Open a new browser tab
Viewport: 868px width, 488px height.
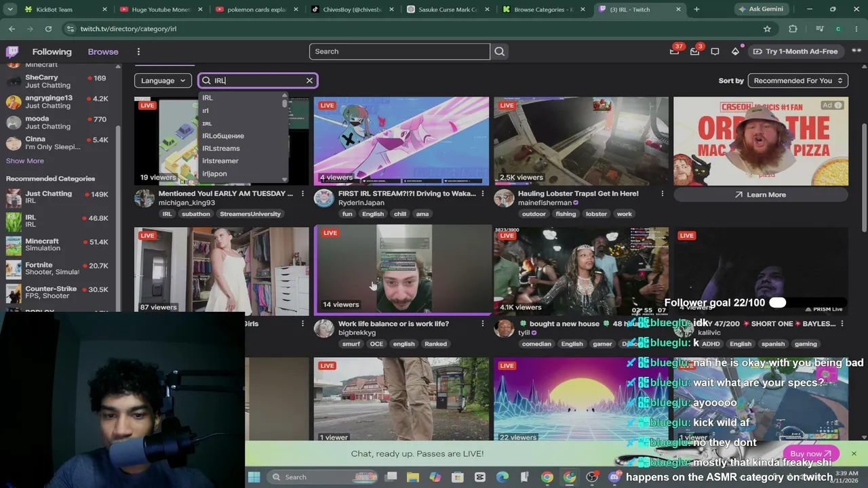click(x=696, y=9)
